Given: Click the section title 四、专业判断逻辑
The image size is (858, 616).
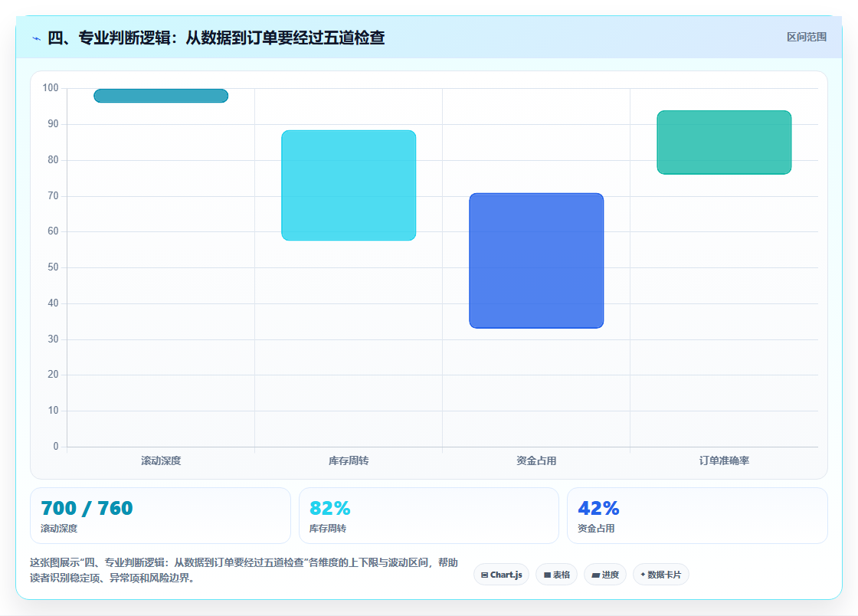Looking at the screenshot, I should pos(216,38).
